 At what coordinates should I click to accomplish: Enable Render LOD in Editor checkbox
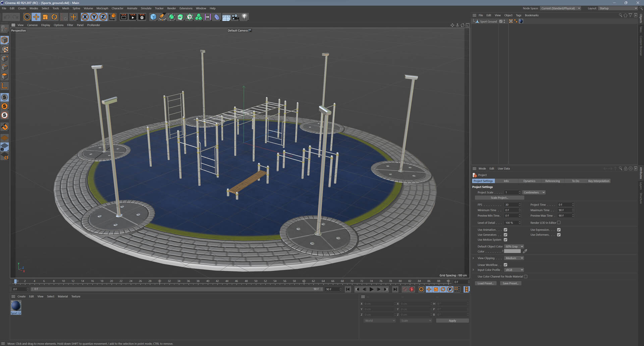[559, 223]
